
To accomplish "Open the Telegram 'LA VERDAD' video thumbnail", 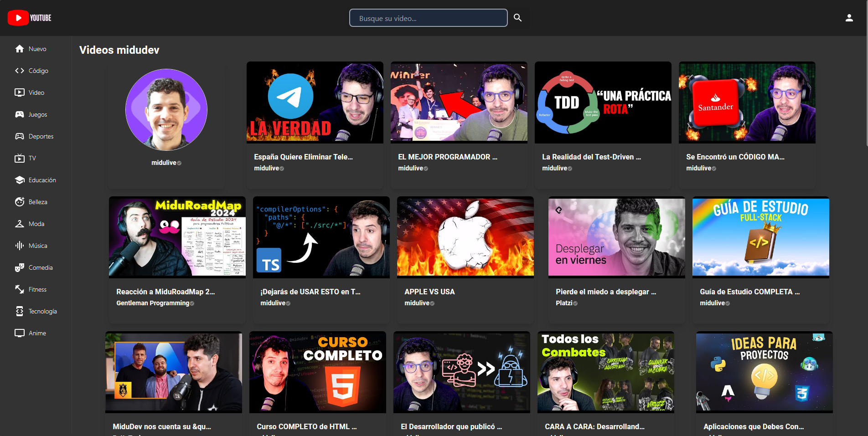I will click(x=315, y=103).
